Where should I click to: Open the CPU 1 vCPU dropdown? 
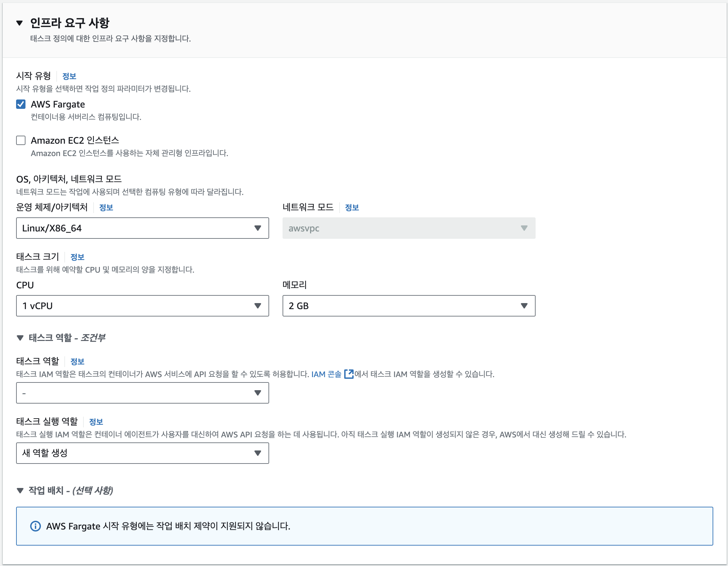pos(142,306)
